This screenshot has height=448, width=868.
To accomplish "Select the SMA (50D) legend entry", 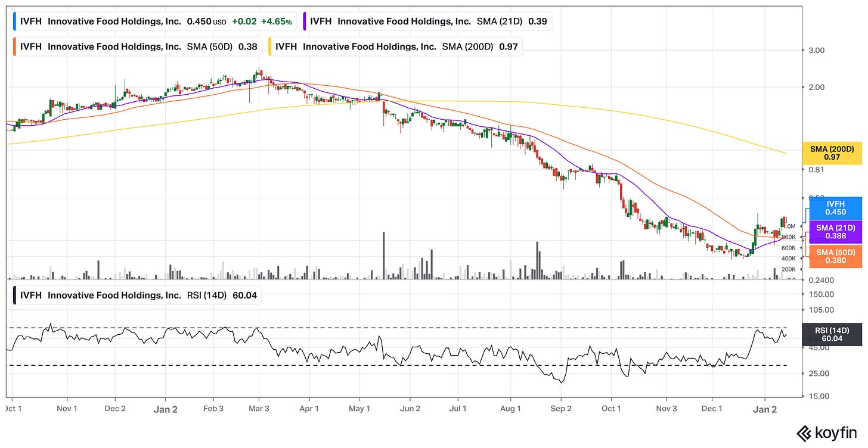I will (138, 46).
